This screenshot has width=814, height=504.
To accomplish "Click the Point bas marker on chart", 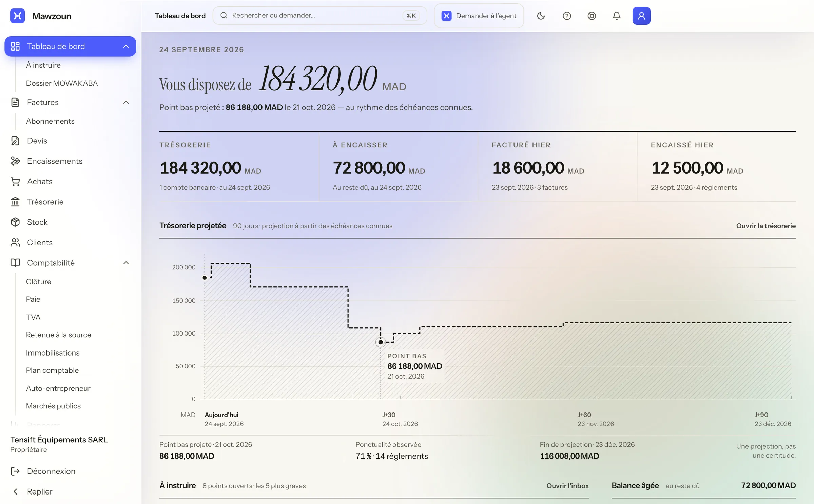I will tap(381, 342).
